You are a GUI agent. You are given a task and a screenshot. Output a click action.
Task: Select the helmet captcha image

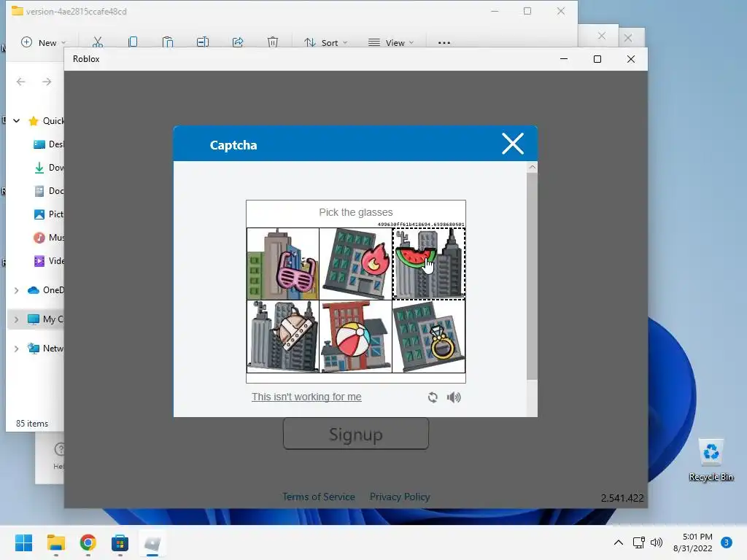[283, 336]
